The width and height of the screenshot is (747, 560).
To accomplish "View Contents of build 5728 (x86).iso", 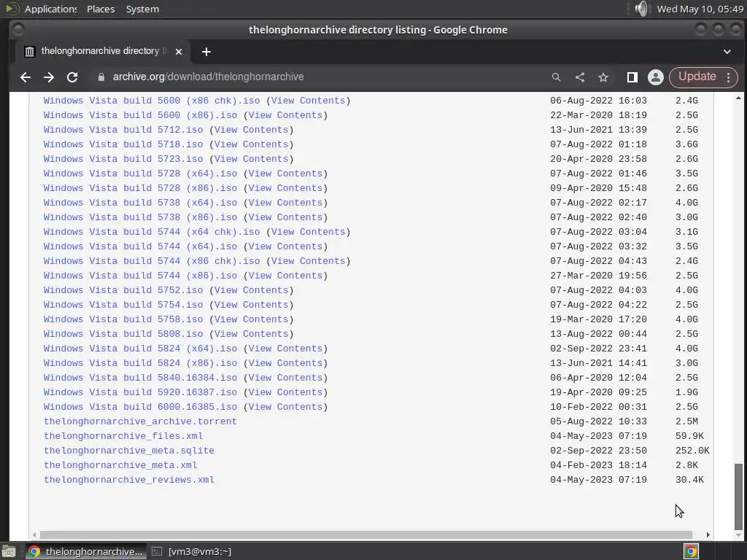I will point(285,188).
